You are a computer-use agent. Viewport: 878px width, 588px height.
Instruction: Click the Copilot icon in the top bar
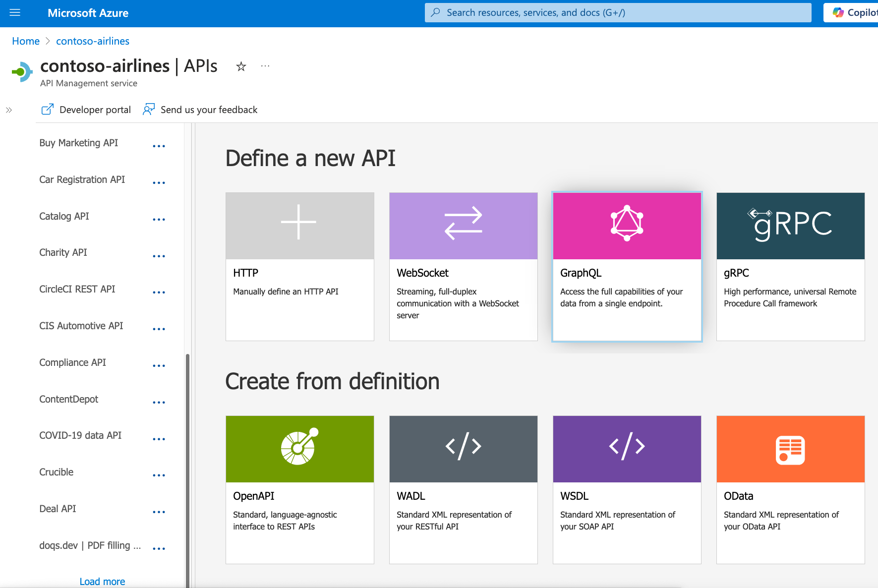838,13
